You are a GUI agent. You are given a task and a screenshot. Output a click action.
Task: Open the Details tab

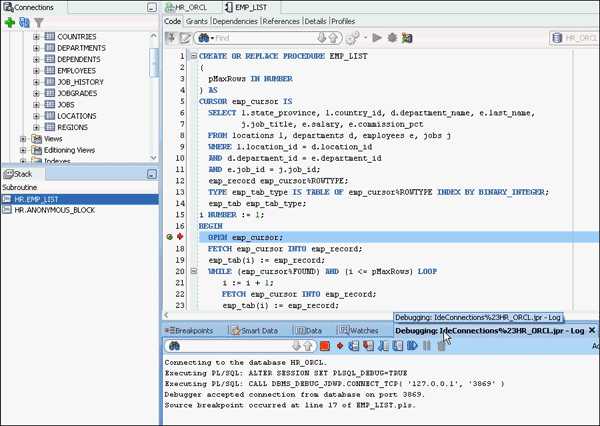coord(315,21)
